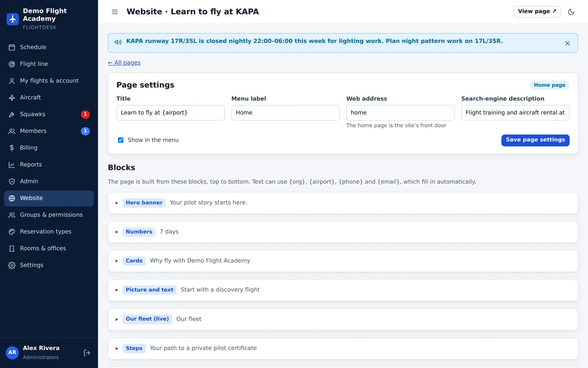588x368 pixels.
Task: Dismiss the KAPA runway closure banner
Action: coord(567,43)
